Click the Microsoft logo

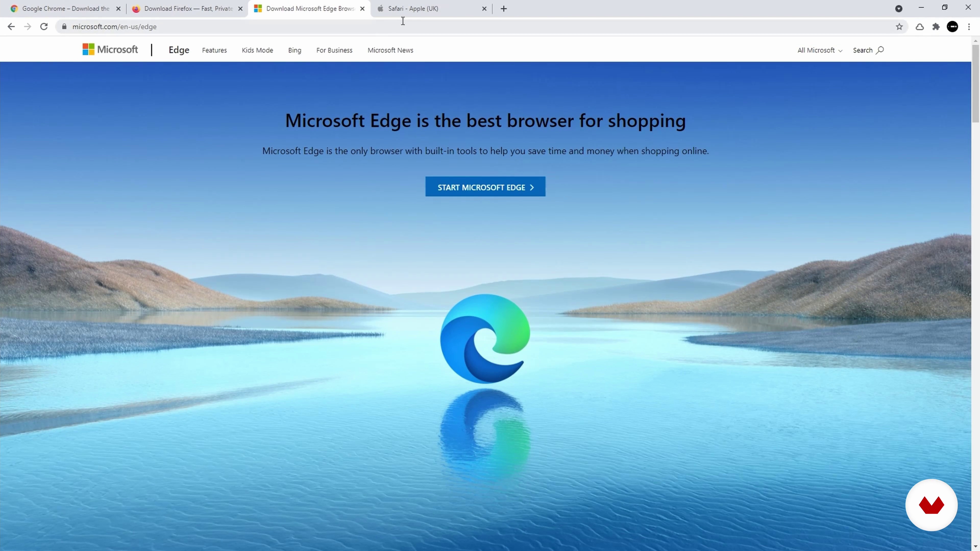click(110, 49)
